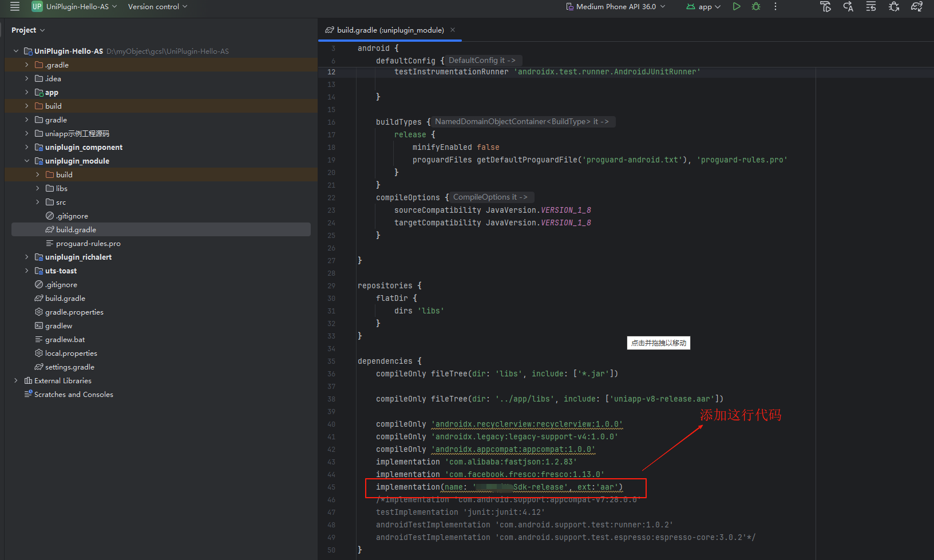Click the repositories keyword
The image size is (934, 560).
(385, 285)
